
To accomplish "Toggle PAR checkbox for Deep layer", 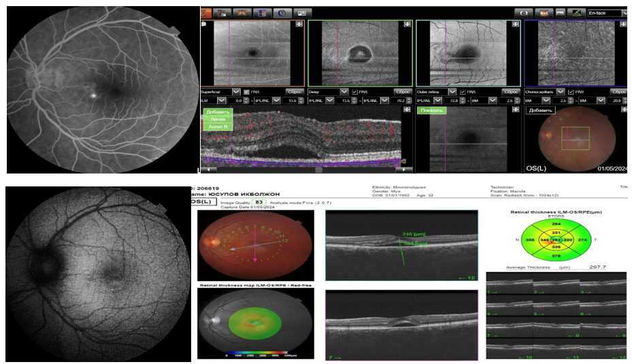I will click(355, 91).
